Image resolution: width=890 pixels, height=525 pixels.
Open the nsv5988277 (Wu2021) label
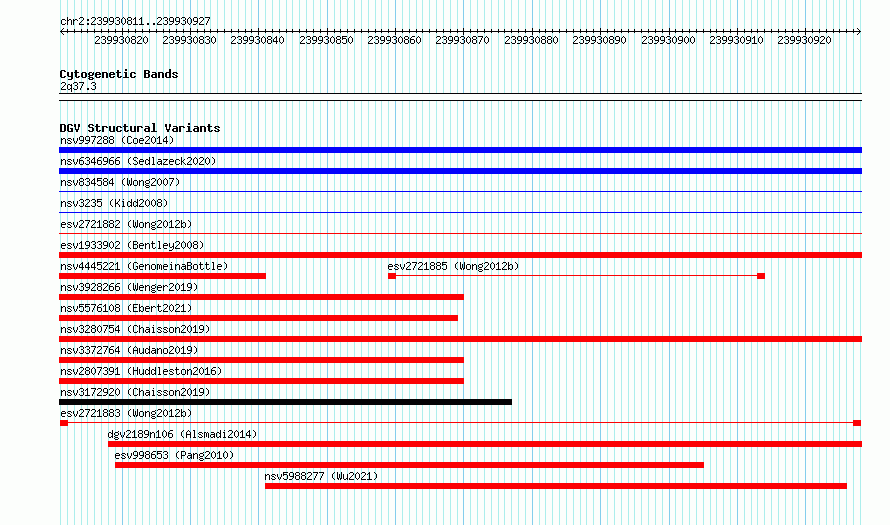[x=321, y=476]
